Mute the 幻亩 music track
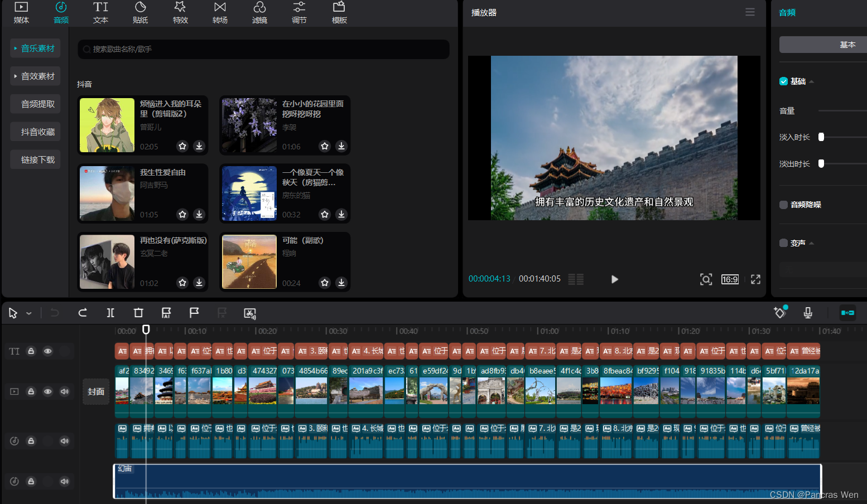Image resolution: width=867 pixels, height=504 pixels. pyautogui.click(x=65, y=481)
